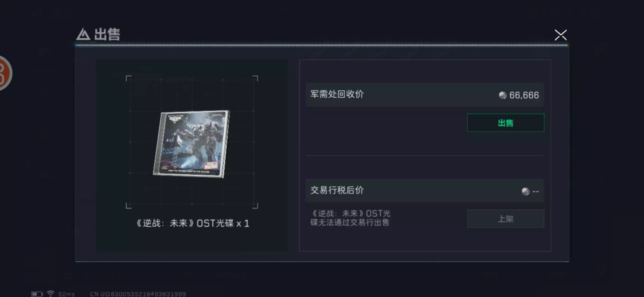Viewport: 644px width, 297px height.
Task: Click the 军需处回收价 row label
Action: click(337, 94)
